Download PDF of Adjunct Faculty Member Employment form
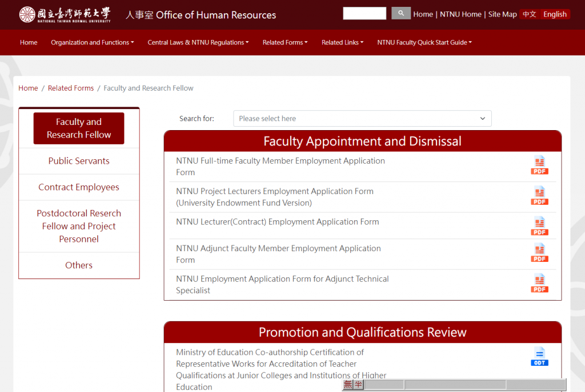The image size is (585, 392). [539, 253]
